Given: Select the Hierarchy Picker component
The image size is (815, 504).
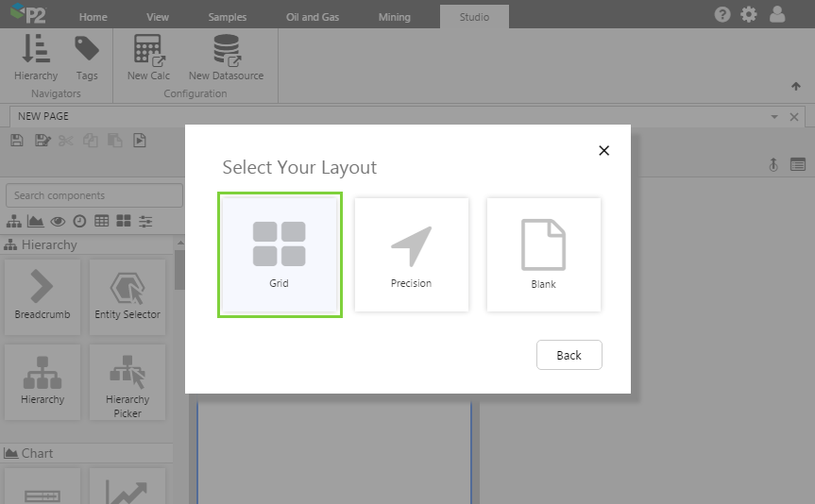Looking at the screenshot, I should [127, 382].
